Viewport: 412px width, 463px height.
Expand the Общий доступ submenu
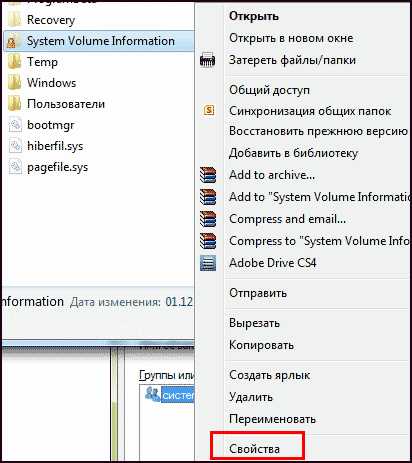click(x=269, y=90)
